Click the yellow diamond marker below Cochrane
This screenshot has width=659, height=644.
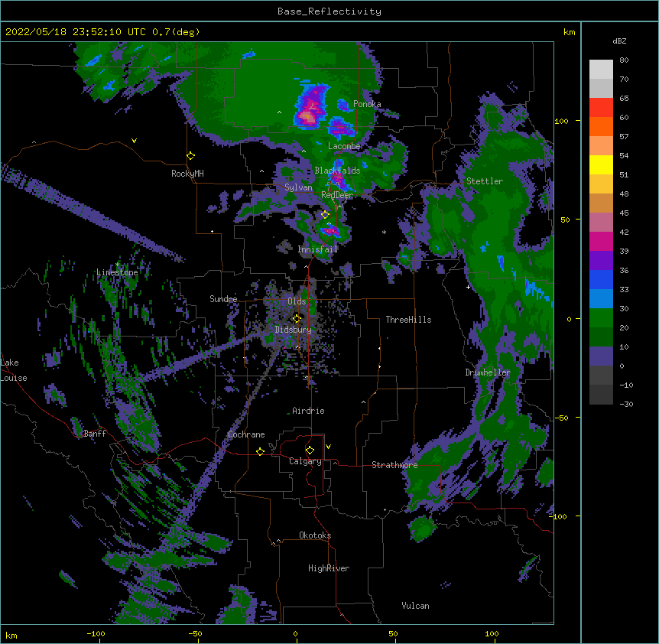[260, 451]
